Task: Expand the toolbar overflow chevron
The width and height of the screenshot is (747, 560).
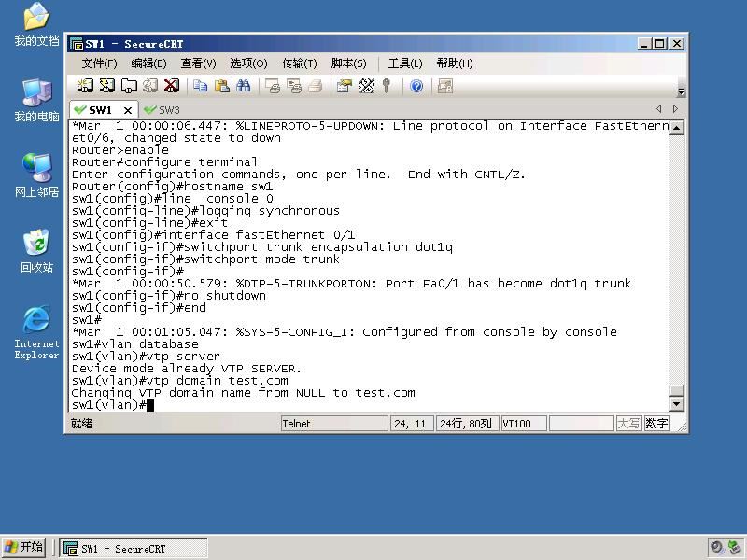Action: click(681, 91)
